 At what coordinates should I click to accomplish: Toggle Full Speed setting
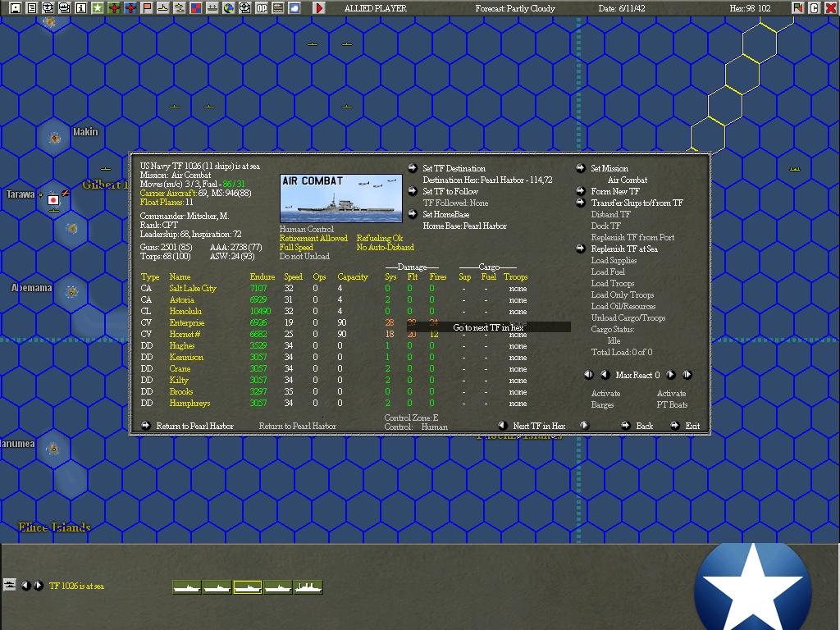pyautogui.click(x=296, y=248)
